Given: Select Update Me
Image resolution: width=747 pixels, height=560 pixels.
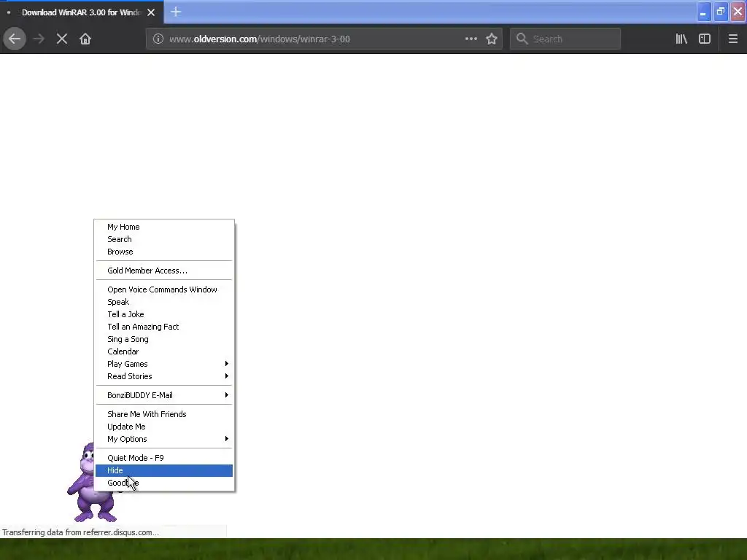Looking at the screenshot, I should [x=164, y=427].
